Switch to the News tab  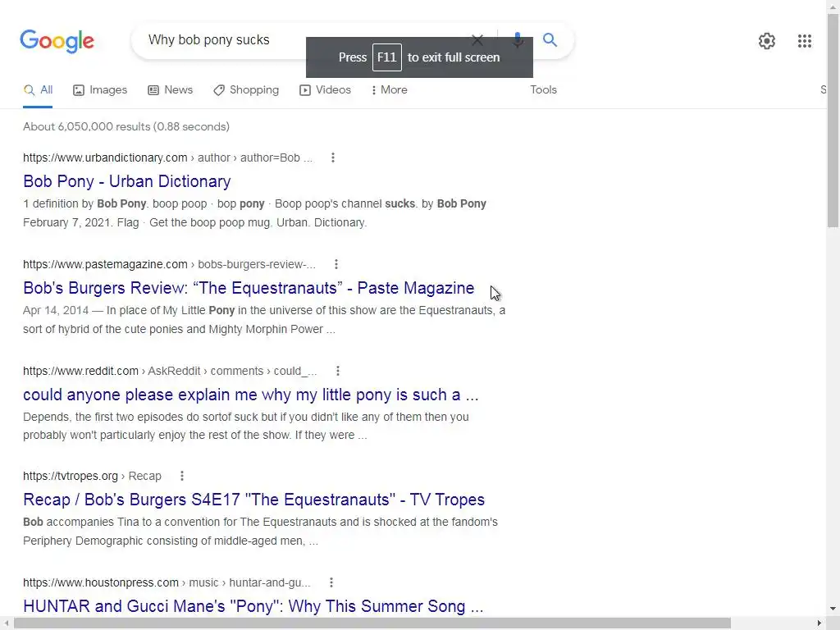tap(171, 90)
